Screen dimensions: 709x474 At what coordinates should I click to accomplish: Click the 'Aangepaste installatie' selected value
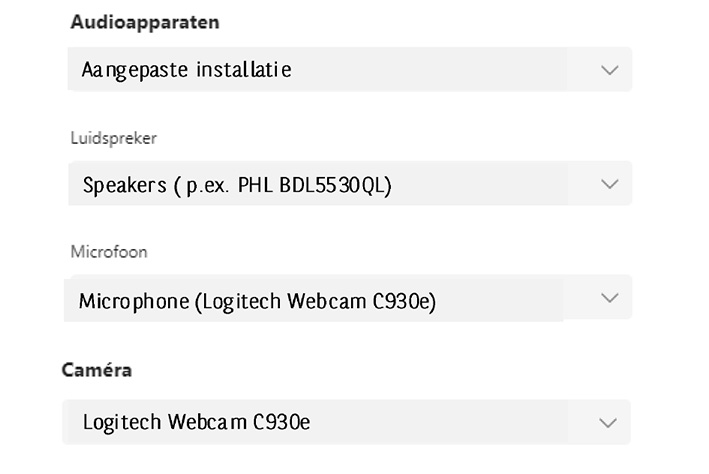click(x=187, y=70)
